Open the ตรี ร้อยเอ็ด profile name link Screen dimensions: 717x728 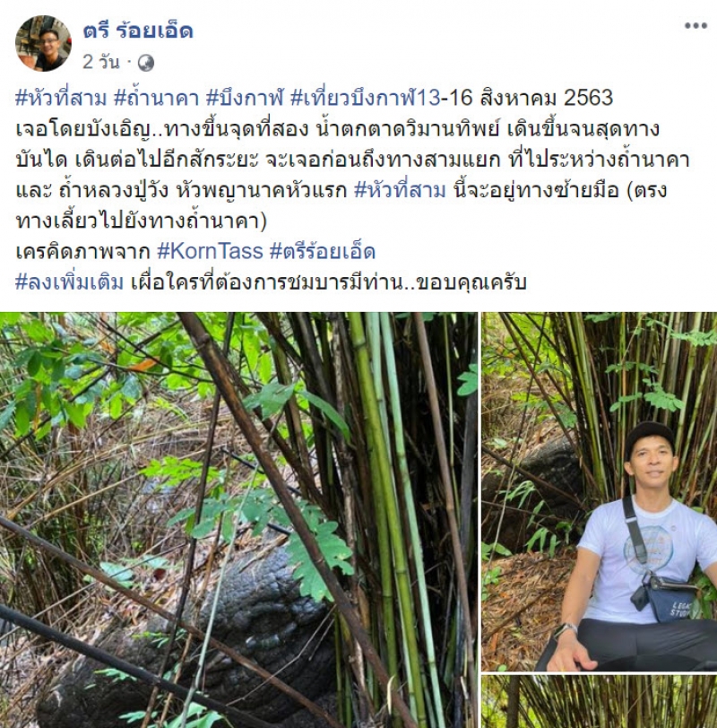click(138, 31)
